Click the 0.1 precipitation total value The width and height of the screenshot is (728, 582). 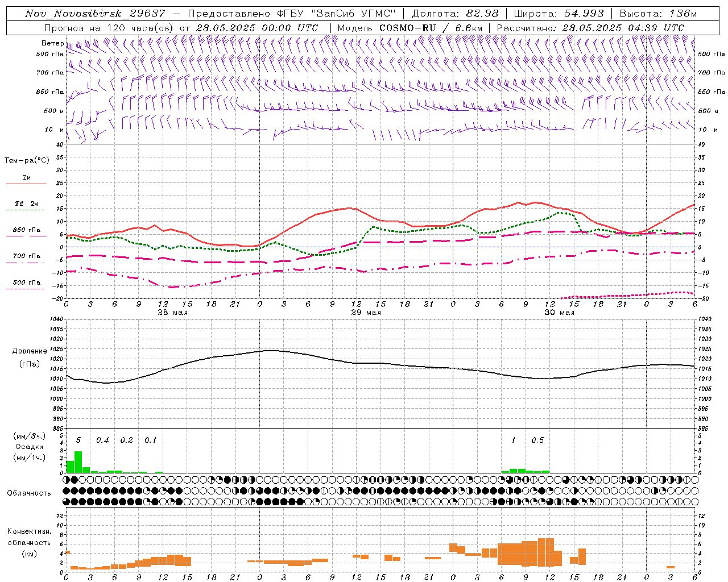150,440
